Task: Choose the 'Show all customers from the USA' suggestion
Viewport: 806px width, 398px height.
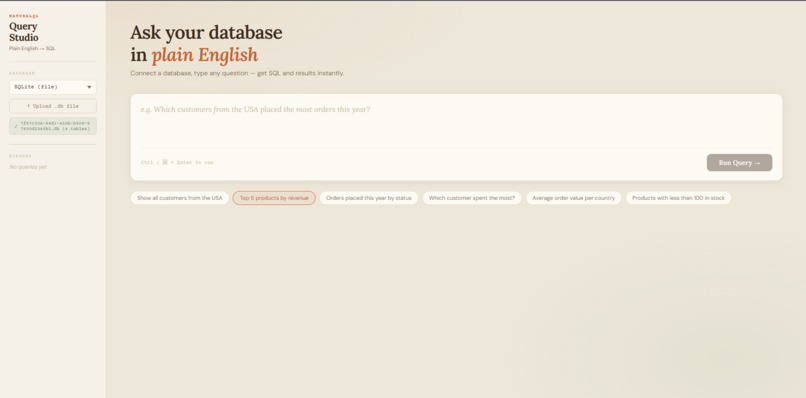Action: [179, 198]
